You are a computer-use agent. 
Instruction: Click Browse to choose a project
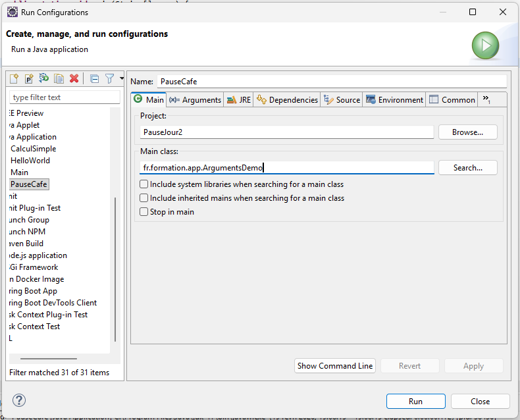pyautogui.click(x=467, y=132)
